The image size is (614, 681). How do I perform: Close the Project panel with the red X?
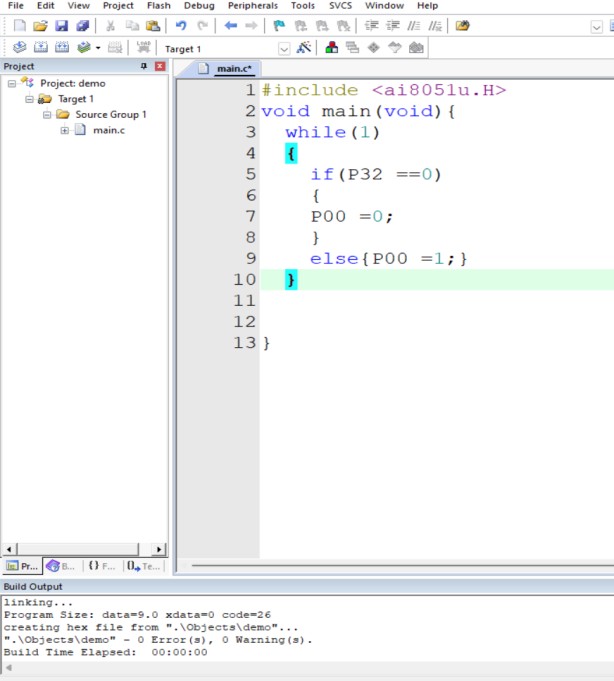tap(160, 66)
